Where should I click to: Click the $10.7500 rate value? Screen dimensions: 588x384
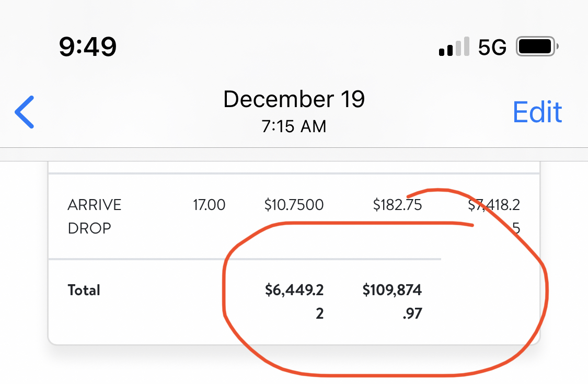tap(294, 205)
